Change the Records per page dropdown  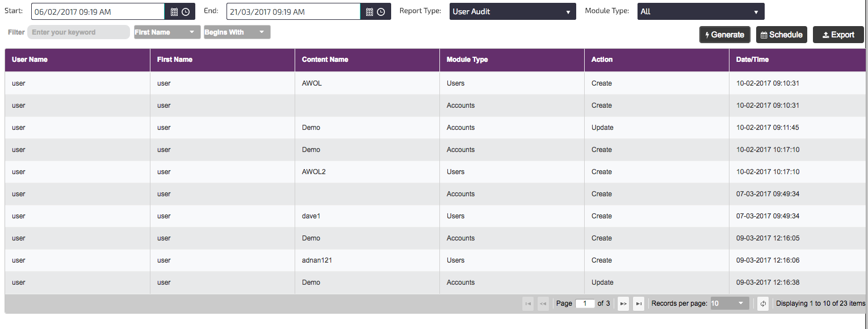(x=729, y=303)
